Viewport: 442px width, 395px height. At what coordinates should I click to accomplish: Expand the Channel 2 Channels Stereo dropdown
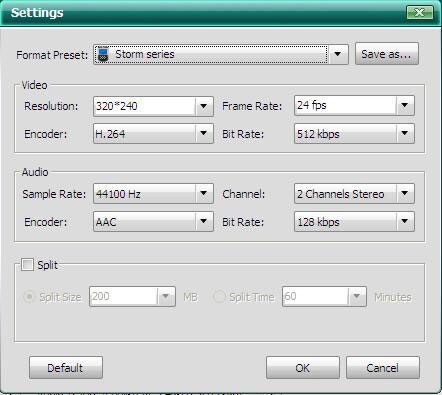pyautogui.click(x=354, y=194)
